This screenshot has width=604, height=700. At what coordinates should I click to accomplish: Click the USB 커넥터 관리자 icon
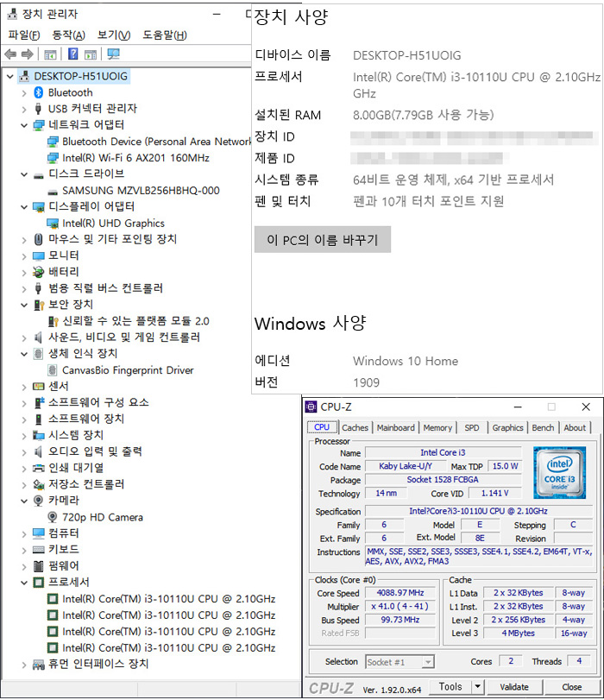click(38, 109)
